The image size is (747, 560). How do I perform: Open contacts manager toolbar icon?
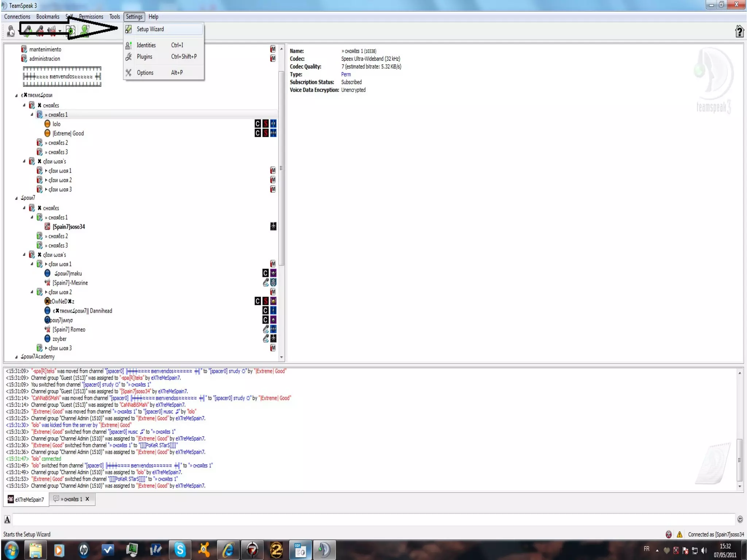[x=85, y=31]
